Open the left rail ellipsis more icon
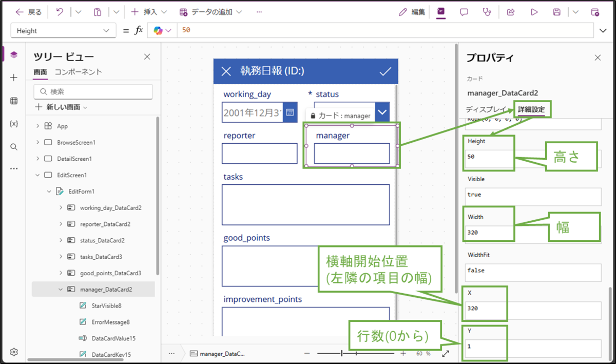The height and width of the screenshot is (364, 616). [14, 168]
